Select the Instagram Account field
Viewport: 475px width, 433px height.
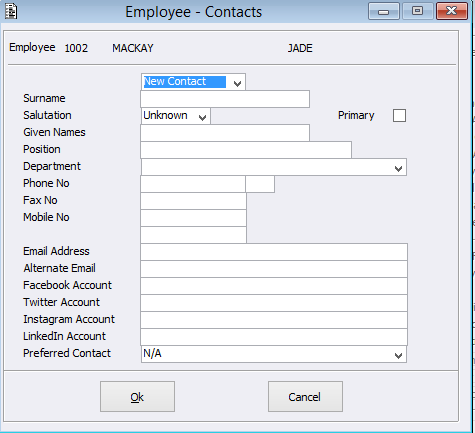coord(274,320)
